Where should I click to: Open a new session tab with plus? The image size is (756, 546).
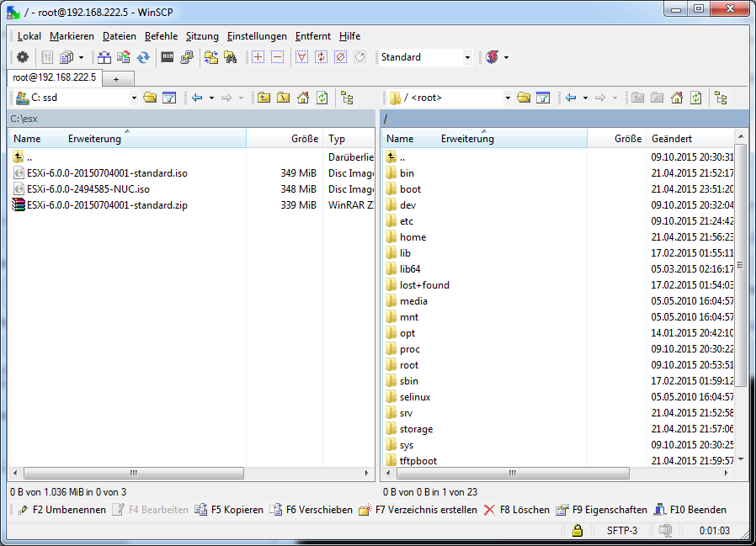(116, 79)
